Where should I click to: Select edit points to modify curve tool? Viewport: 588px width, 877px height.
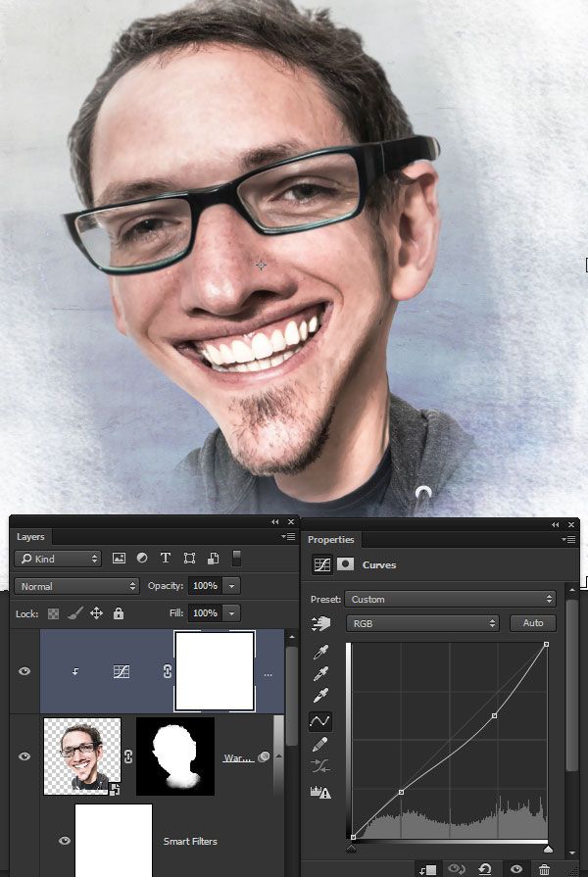pos(320,721)
